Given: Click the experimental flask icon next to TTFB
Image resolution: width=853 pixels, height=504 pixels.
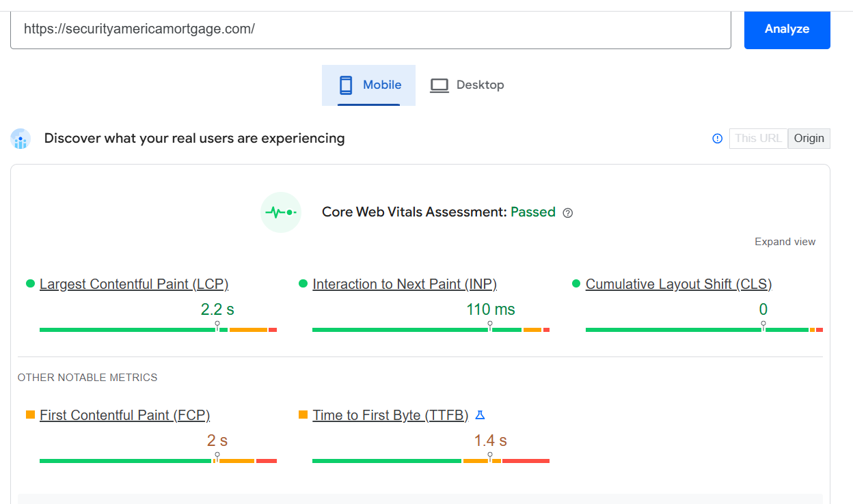Looking at the screenshot, I should click(x=480, y=415).
